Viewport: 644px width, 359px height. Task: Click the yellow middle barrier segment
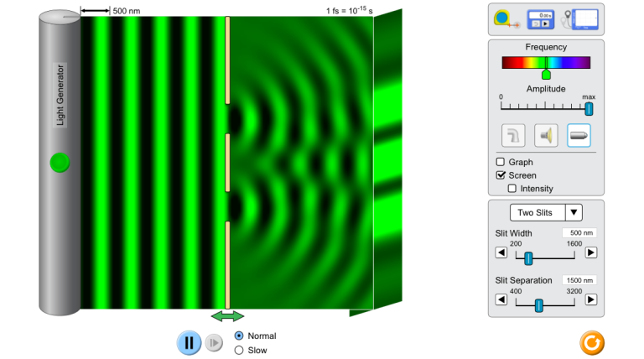pyautogui.click(x=227, y=163)
